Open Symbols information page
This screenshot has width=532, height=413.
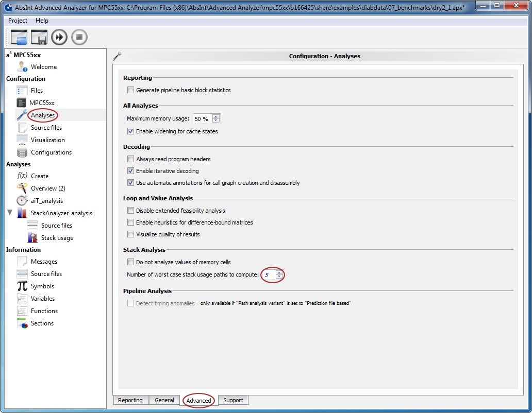pyautogui.click(x=42, y=286)
